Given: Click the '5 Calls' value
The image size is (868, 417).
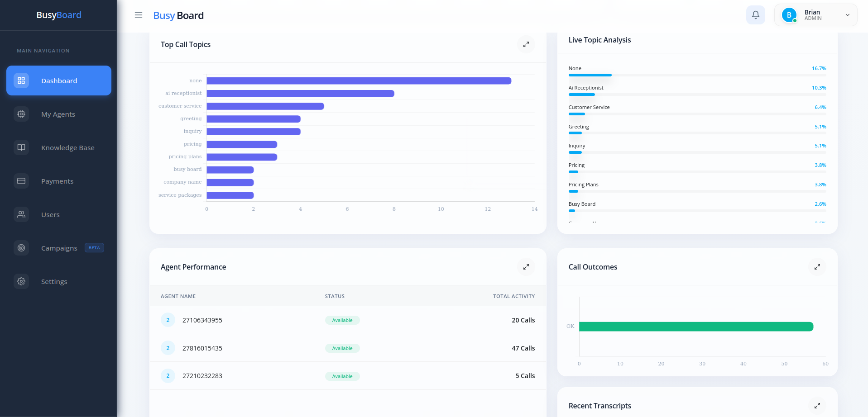Looking at the screenshot, I should coord(525,376).
